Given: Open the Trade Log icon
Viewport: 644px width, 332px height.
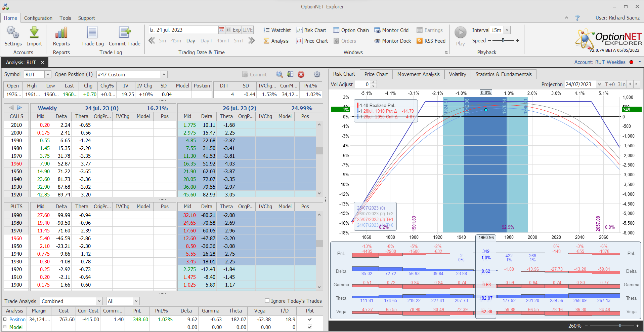Looking at the screenshot, I should (x=92, y=33).
